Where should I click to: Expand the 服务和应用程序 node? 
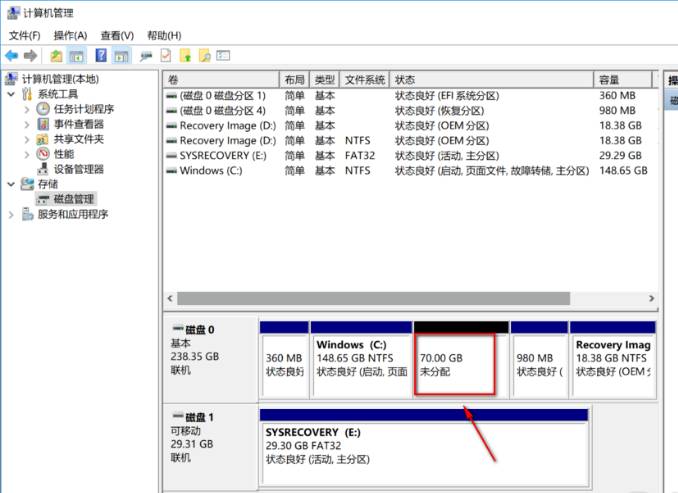coord(11,214)
